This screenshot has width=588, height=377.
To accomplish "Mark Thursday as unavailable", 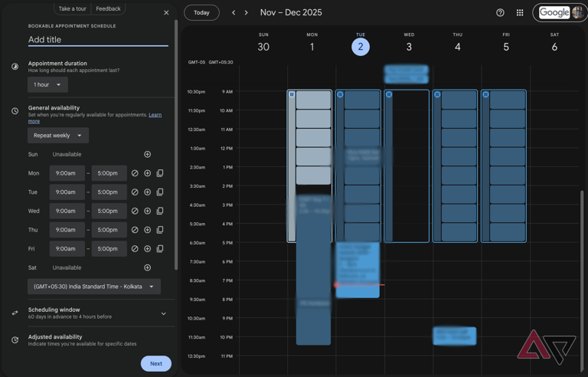I will pyautogui.click(x=135, y=230).
